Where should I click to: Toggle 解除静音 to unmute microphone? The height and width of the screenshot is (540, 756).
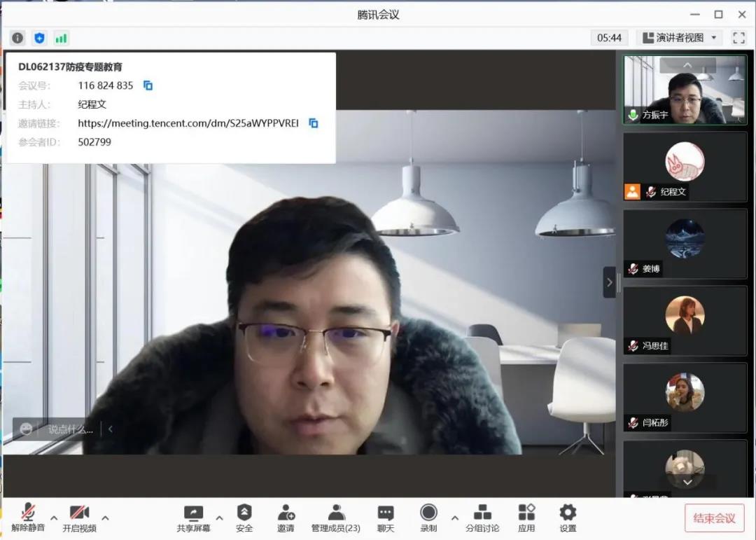[28, 518]
